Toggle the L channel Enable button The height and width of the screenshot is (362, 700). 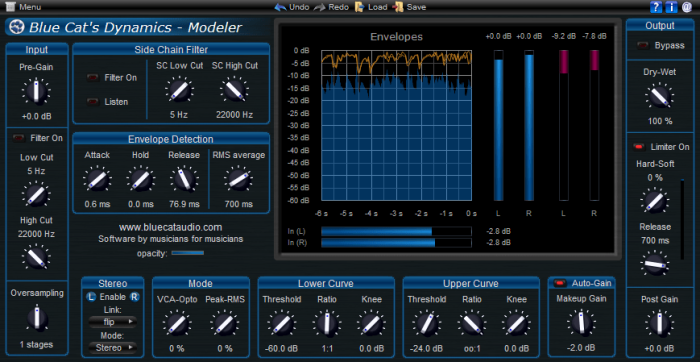pyautogui.click(x=92, y=297)
